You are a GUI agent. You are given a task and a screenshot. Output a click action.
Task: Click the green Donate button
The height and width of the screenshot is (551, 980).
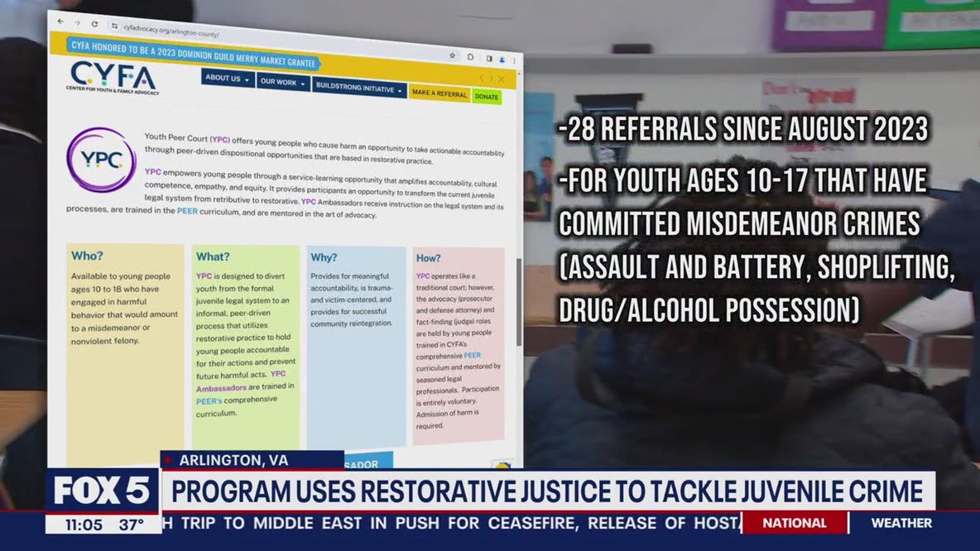pos(486,97)
